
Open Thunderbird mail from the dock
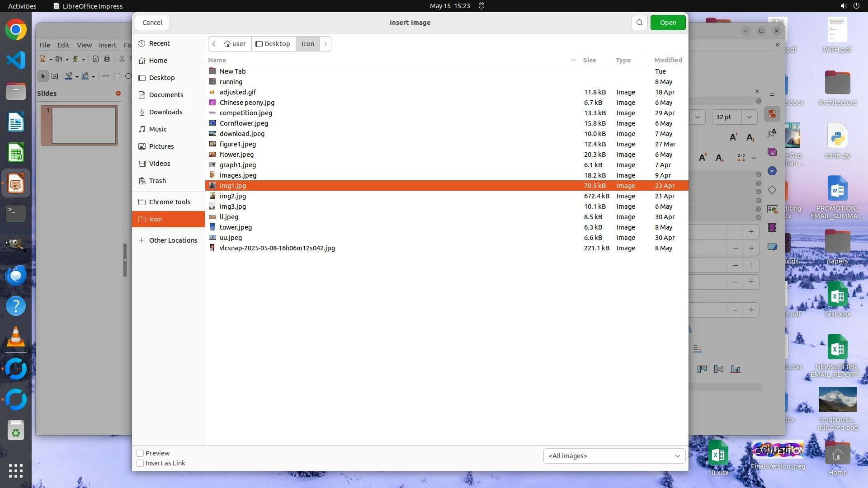16,276
